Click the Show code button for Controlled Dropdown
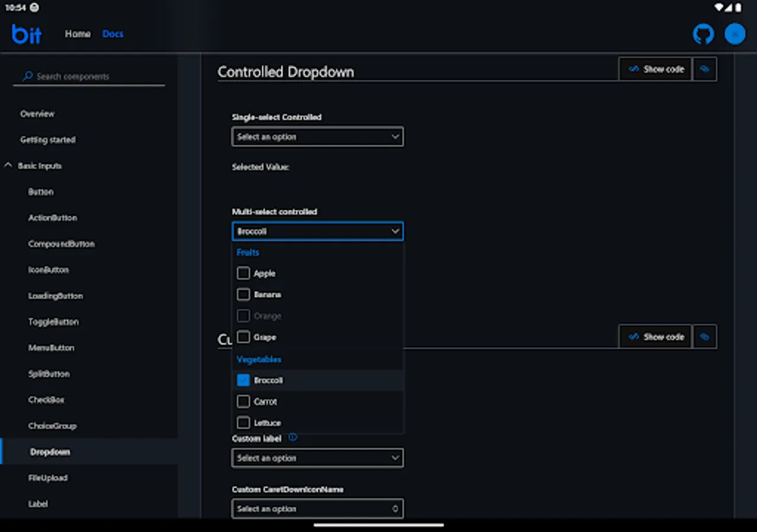 [x=655, y=69]
